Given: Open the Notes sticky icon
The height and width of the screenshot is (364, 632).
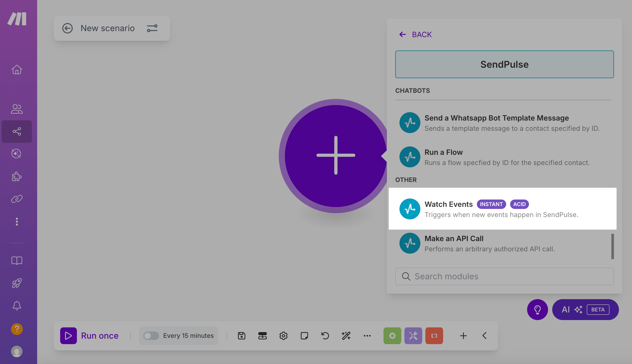Looking at the screenshot, I should (304, 335).
